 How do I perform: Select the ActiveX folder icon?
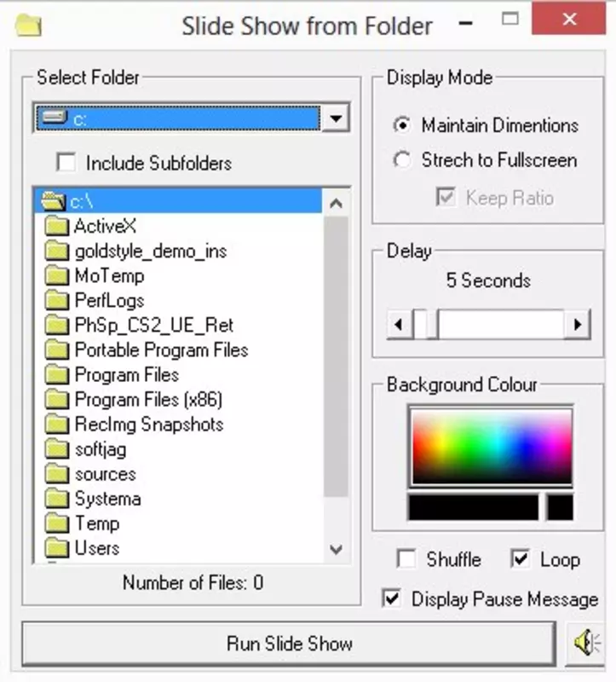(x=57, y=226)
